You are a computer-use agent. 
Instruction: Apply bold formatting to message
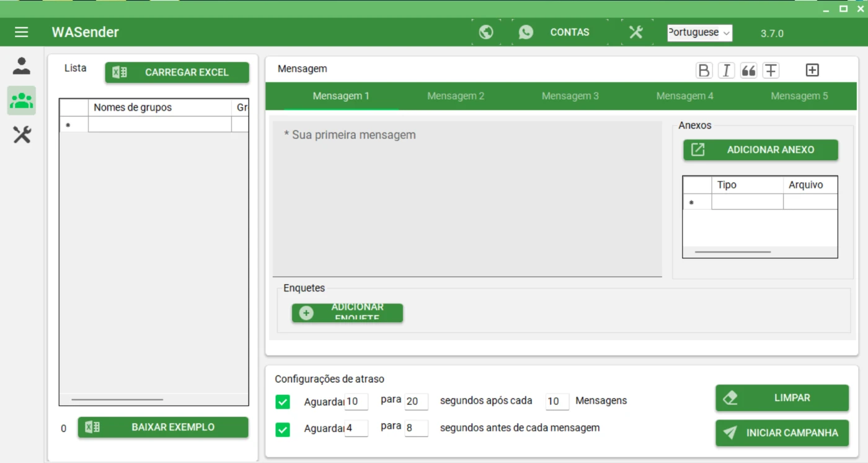click(x=704, y=70)
